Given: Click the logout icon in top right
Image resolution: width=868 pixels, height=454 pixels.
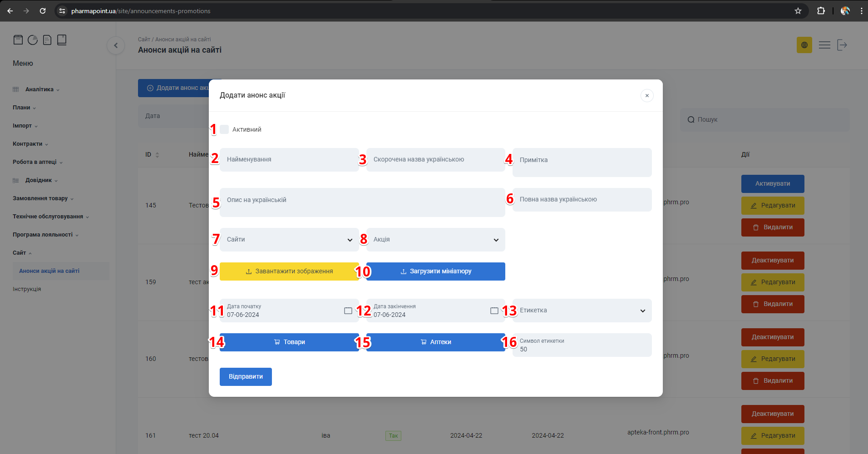Looking at the screenshot, I should click(842, 45).
